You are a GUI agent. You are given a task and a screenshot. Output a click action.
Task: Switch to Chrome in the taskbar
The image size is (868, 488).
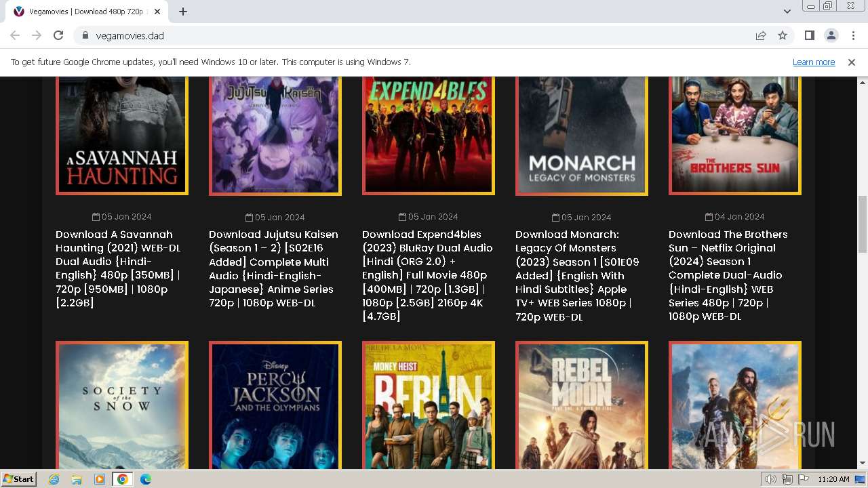(122, 479)
